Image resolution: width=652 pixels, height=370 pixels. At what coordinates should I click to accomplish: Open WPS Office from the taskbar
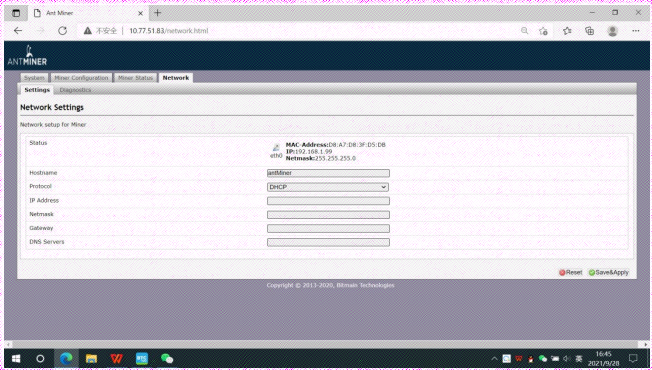(x=116, y=358)
